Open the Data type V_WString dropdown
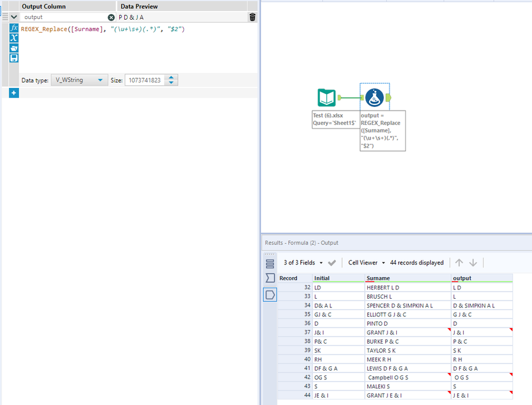Image resolution: width=532 pixels, height=405 pixels. pos(79,80)
